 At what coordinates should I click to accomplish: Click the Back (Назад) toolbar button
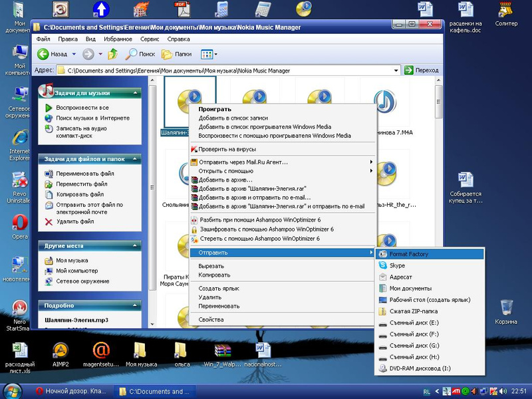pos(53,54)
